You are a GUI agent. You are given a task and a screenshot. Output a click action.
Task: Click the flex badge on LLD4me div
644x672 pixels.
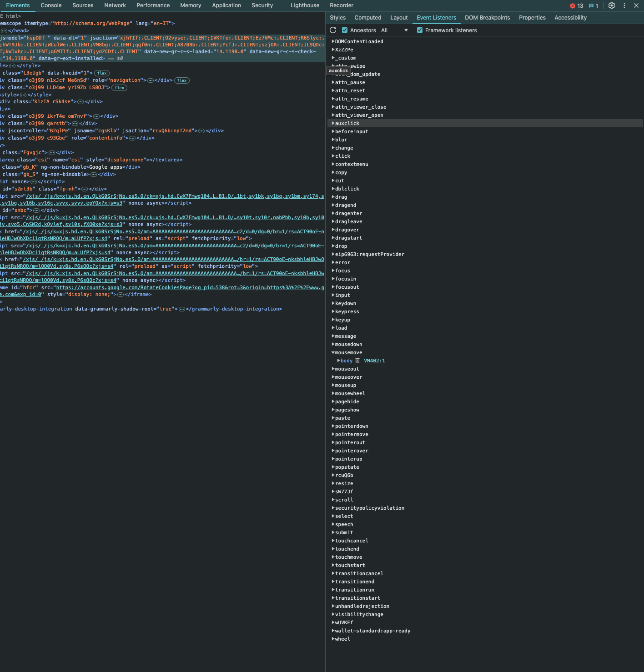[119, 88]
